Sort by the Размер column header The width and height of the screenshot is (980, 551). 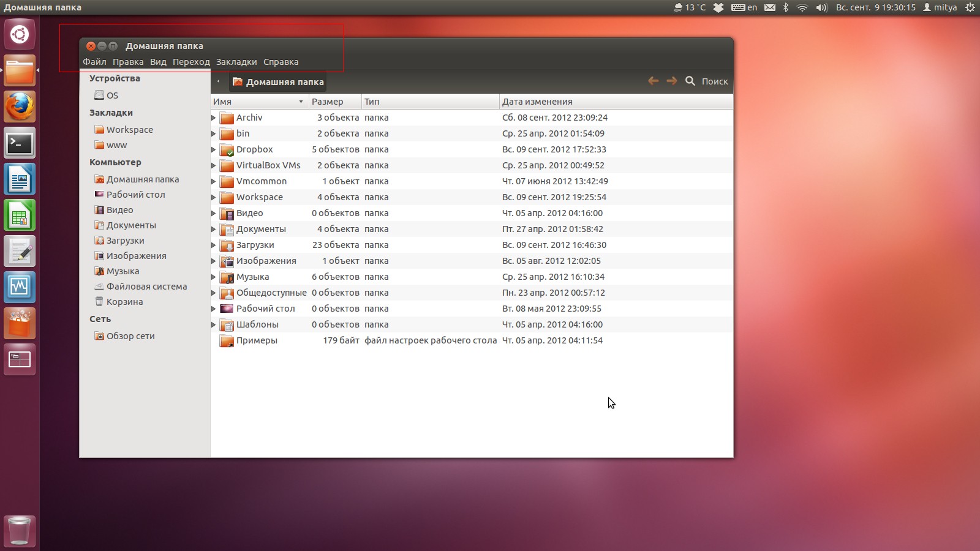click(x=334, y=102)
